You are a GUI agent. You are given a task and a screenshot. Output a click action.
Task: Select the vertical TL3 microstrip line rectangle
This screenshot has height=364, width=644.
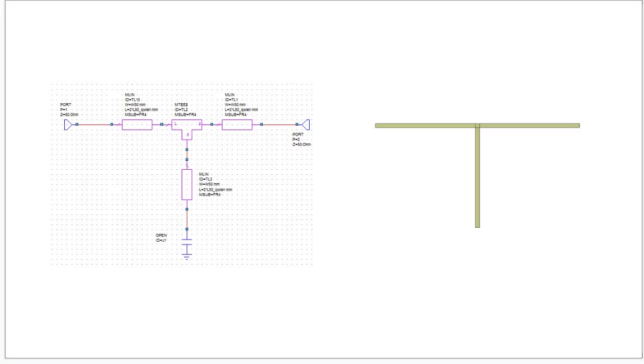point(187,185)
